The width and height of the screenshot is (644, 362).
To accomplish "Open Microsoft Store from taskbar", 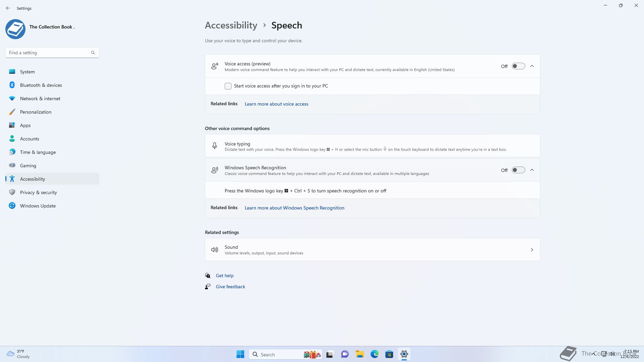I will pos(389,354).
